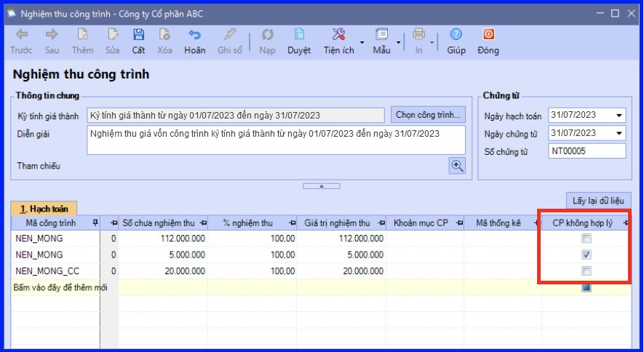644x352 pixels.
Task: Undo changes with Hoãn
Action: [195, 34]
